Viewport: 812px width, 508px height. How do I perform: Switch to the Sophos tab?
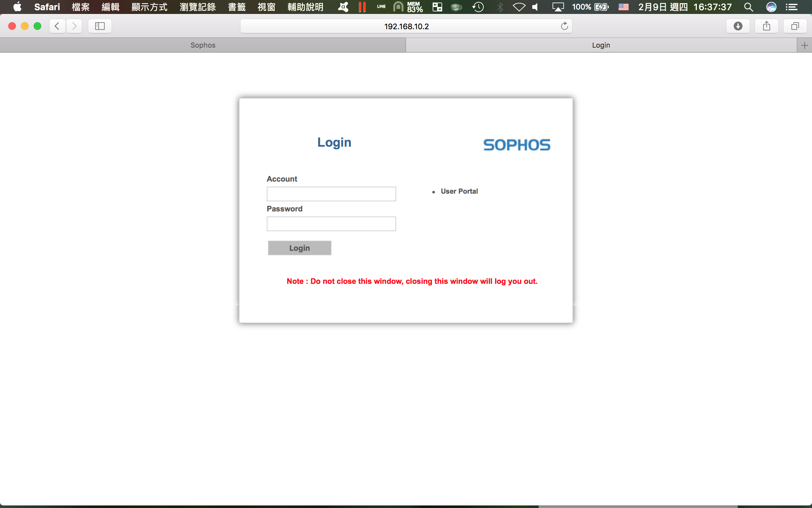click(x=203, y=45)
